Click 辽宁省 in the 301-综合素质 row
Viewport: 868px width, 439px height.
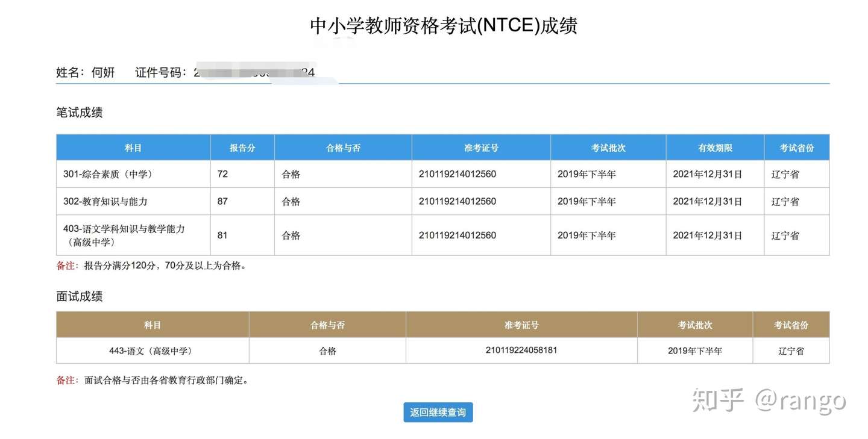(785, 175)
